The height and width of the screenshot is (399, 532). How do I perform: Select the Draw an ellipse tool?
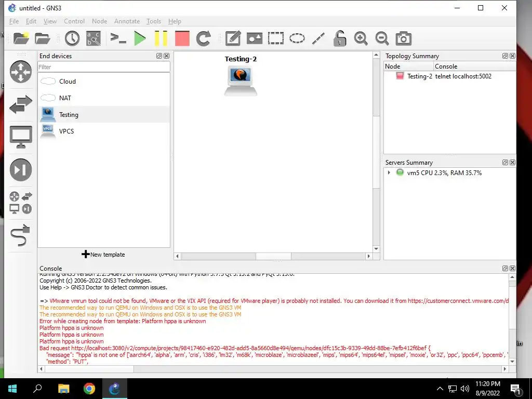click(297, 38)
